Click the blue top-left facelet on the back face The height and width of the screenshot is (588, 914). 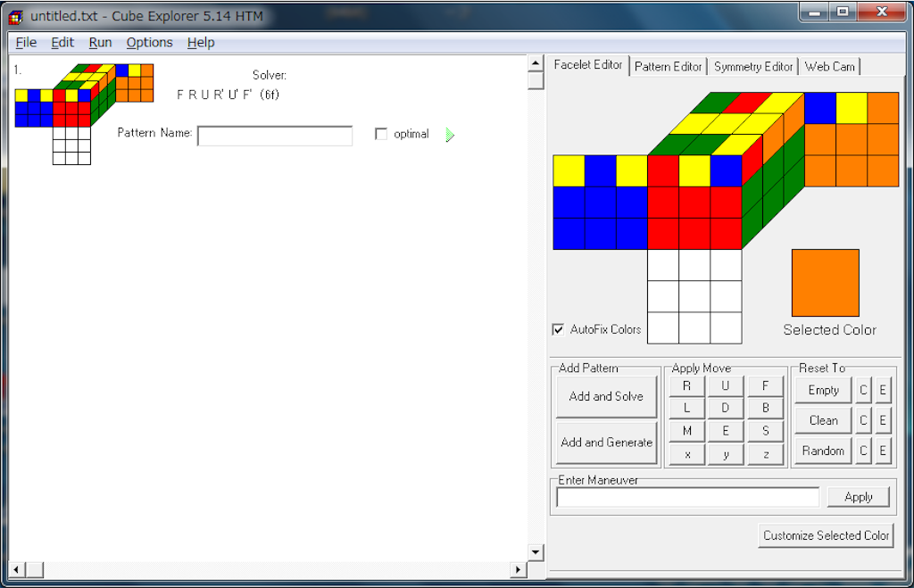pyautogui.click(x=820, y=108)
